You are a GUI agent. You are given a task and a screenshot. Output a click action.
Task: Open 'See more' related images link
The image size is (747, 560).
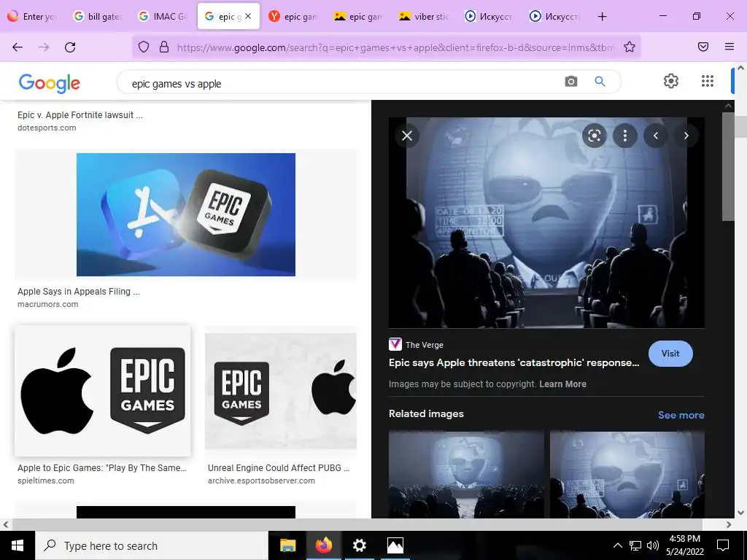click(x=681, y=415)
